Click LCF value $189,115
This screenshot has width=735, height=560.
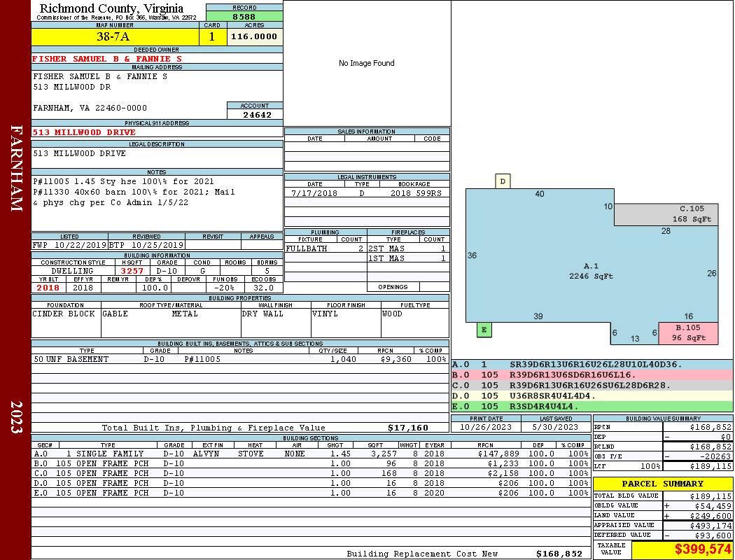coord(710,466)
